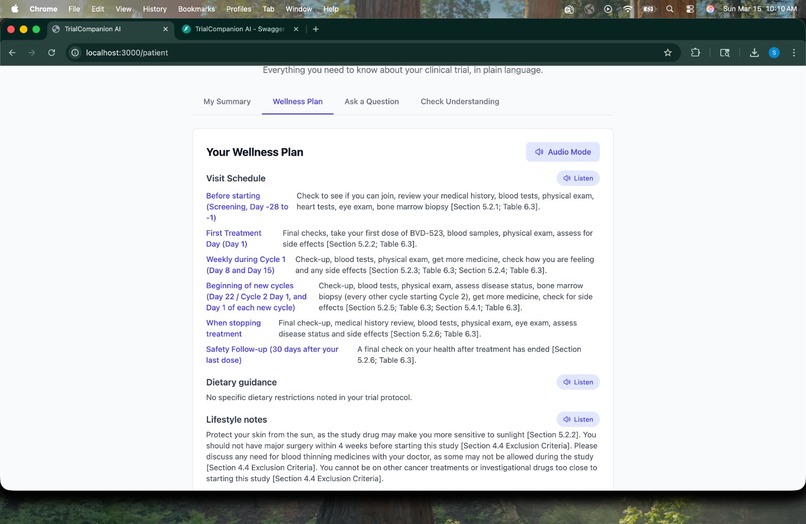Viewport: 806px width, 524px height.
Task: Open a new browser tab
Action: [316, 29]
